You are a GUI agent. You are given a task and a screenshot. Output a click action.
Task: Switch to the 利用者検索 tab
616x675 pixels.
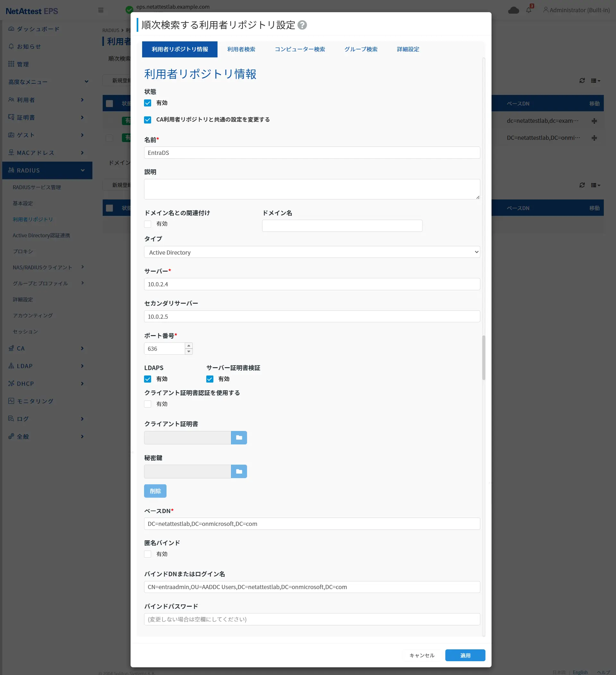(241, 49)
